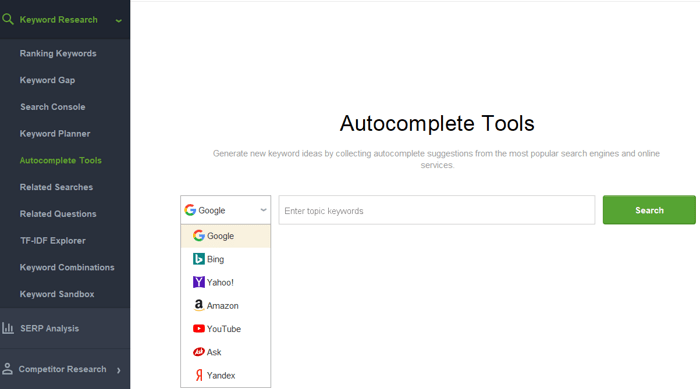Open the SERP Analysis section
The width and height of the screenshot is (700, 389).
click(50, 328)
